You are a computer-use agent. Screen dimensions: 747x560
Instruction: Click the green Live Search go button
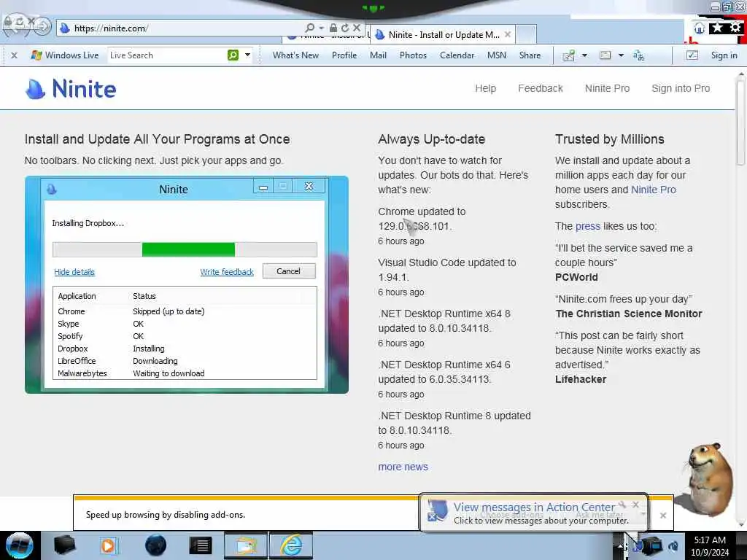(x=233, y=55)
